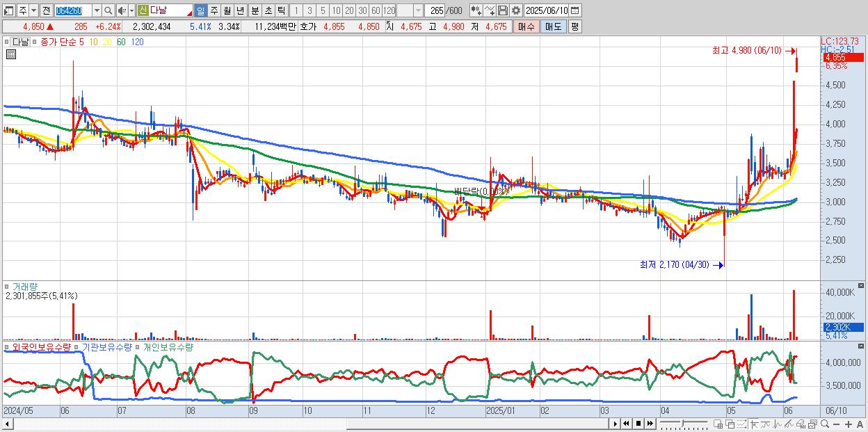Viewport: 868px width, 432px height.
Task: Click the green 60 moving average label
Action: click(x=121, y=42)
